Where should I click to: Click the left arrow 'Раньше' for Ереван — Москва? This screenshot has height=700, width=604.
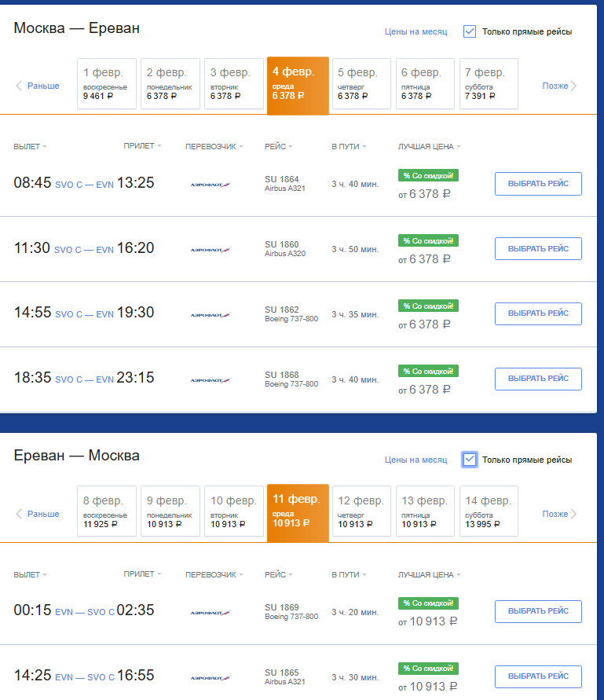click(37, 514)
